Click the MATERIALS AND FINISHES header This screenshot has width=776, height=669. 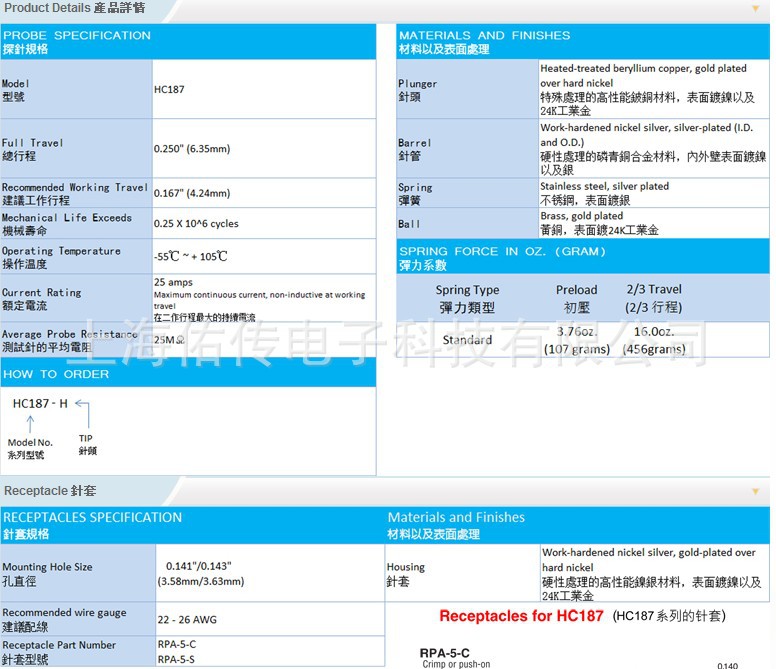[584, 42]
